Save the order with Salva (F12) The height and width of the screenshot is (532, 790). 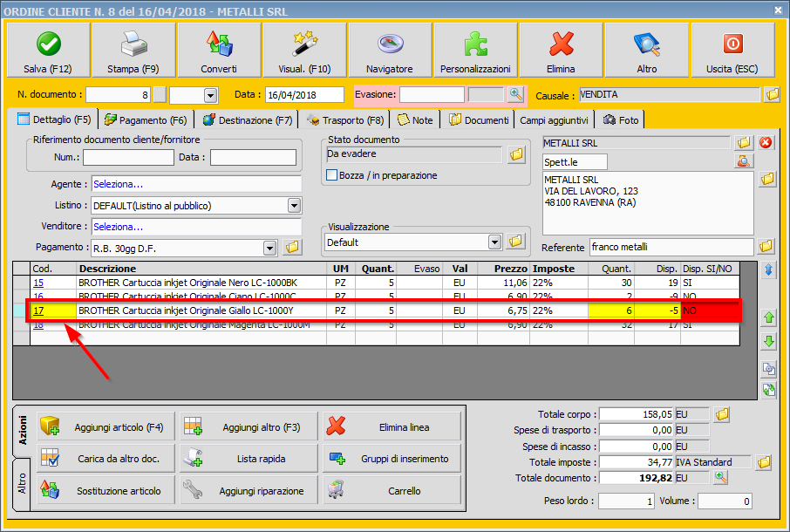[x=48, y=50]
